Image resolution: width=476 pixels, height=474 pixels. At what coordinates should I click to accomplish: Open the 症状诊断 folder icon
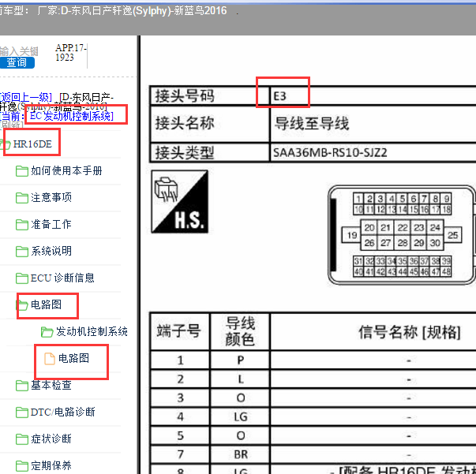(x=22, y=439)
